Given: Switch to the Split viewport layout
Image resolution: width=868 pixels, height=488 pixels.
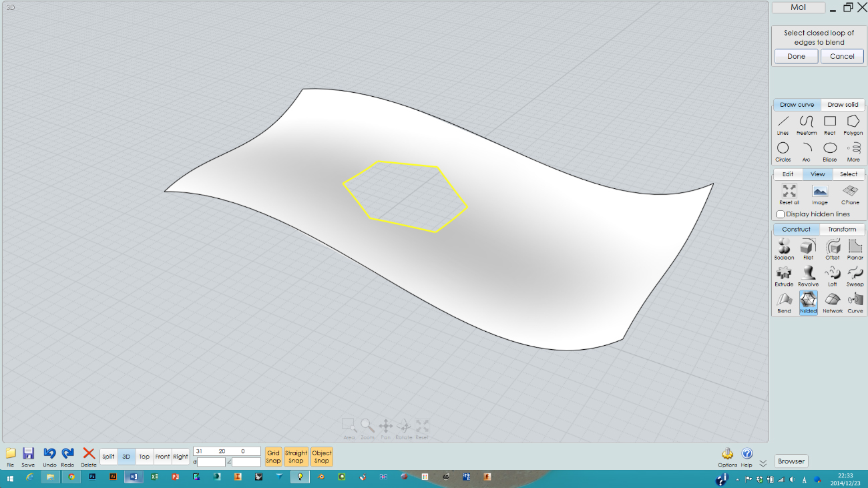Looking at the screenshot, I should click(x=108, y=457).
